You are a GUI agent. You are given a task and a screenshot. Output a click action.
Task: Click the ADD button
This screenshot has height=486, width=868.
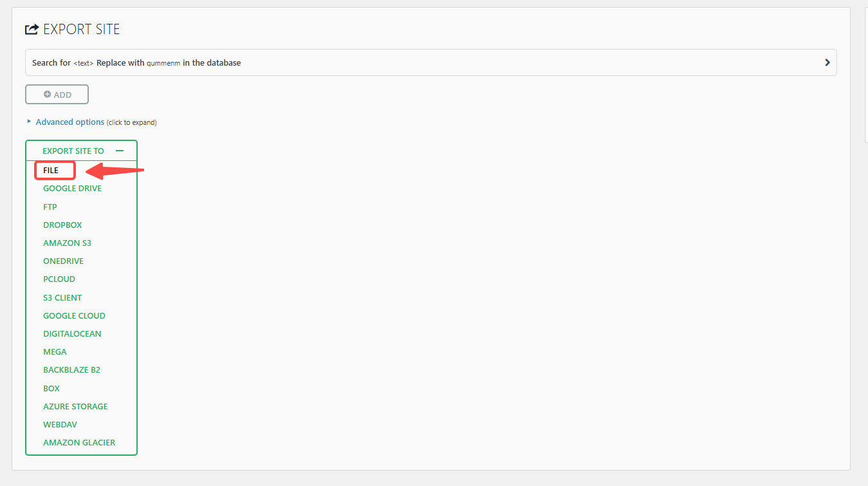(57, 95)
